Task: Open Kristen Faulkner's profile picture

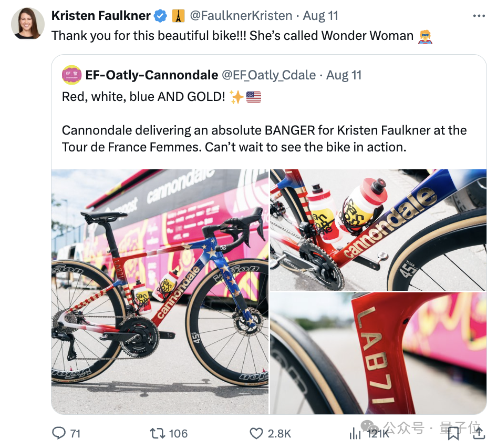Action: [x=28, y=24]
